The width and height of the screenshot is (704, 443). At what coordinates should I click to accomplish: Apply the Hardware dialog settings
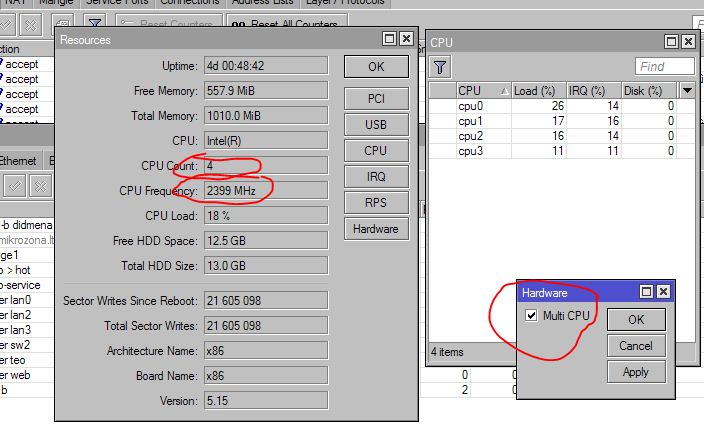[x=636, y=372]
